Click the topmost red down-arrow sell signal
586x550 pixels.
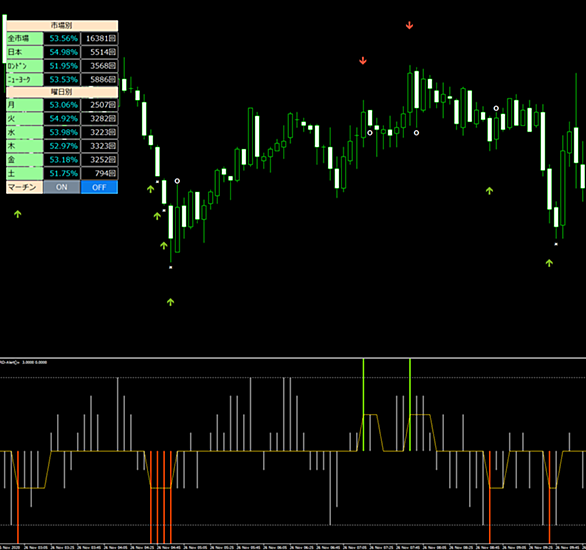[409, 25]
